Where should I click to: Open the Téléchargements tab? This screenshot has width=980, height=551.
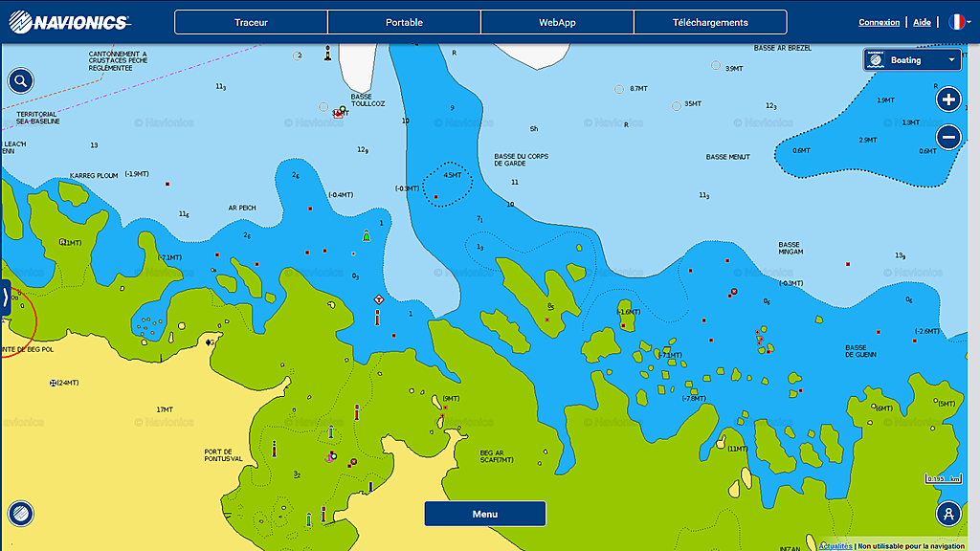[x=710, y=23]
